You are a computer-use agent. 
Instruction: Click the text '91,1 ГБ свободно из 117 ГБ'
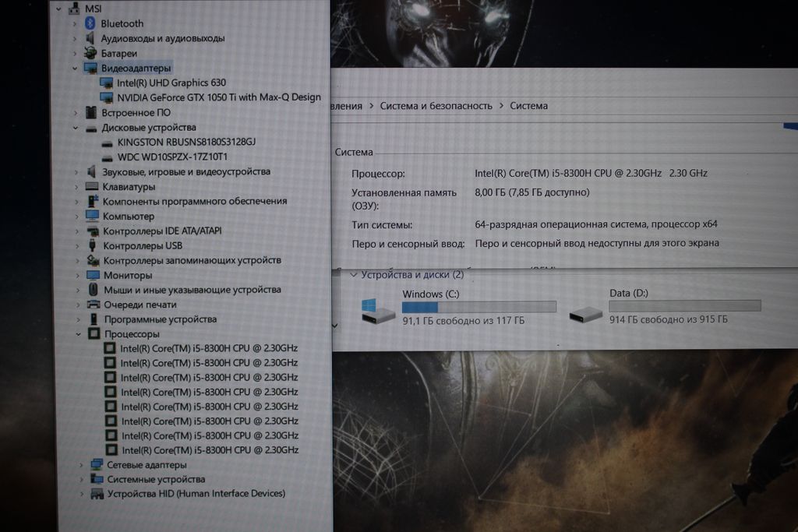(463, 321)
